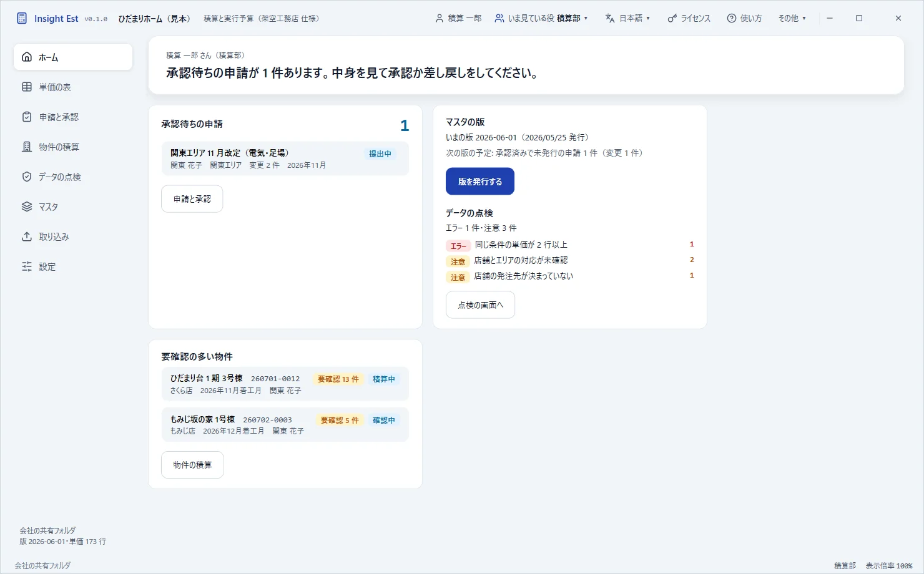Select the マスタ layers icon
The image size is (924, 574).
(x=27, y=207)
